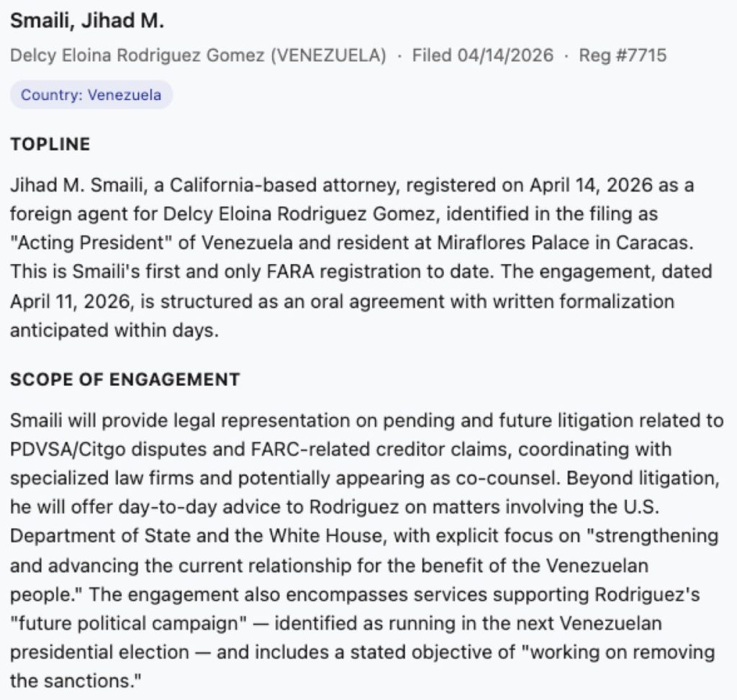Open the "Reg #7715" registration number
Image resolution: width=737 pixels, height=700 pixels.
[x=623, y=55]
